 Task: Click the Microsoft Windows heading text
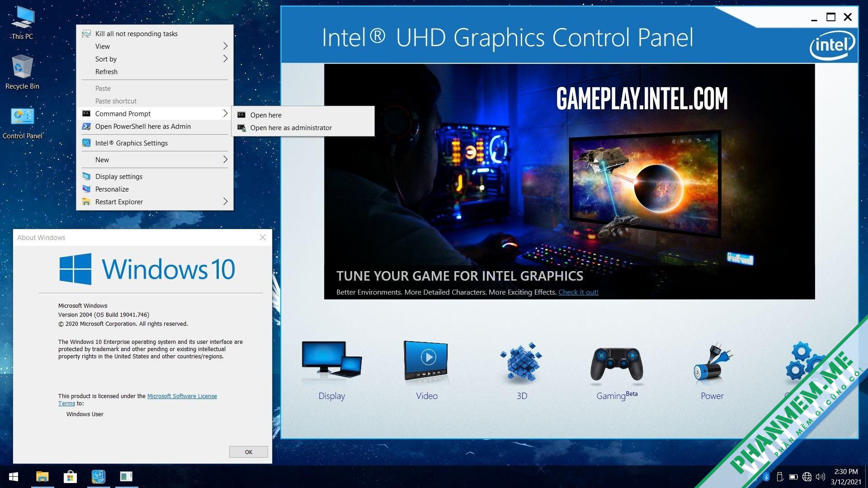coord(83,306)
